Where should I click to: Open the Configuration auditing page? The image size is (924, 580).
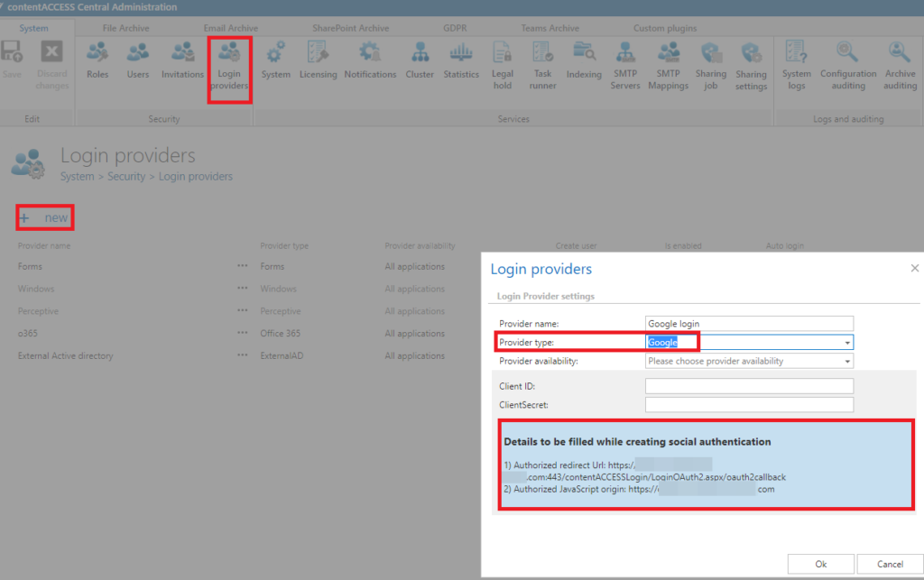tap(848, 63)
